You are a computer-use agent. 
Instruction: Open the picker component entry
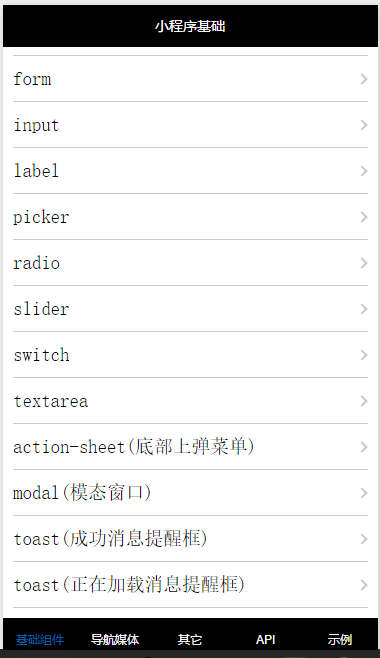(x=190, y=217)
